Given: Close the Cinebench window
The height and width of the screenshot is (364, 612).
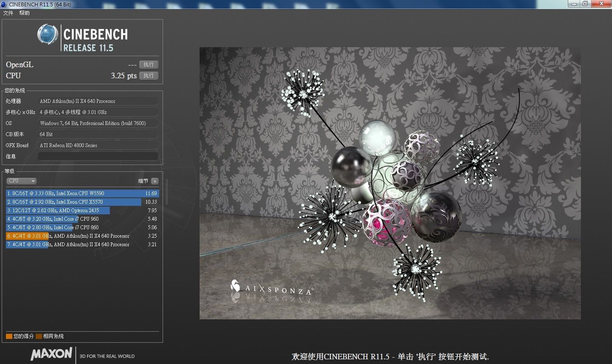Looking at the screenshot, I should point(601,4).
